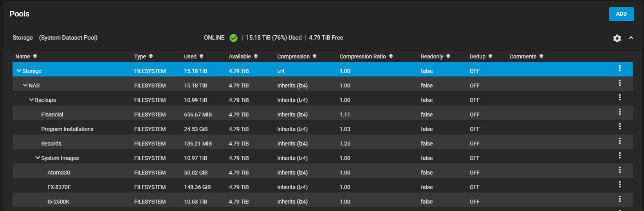Open the Storage pool settings gear
This screenshot has width=644, height=211.
click(617, 38)
